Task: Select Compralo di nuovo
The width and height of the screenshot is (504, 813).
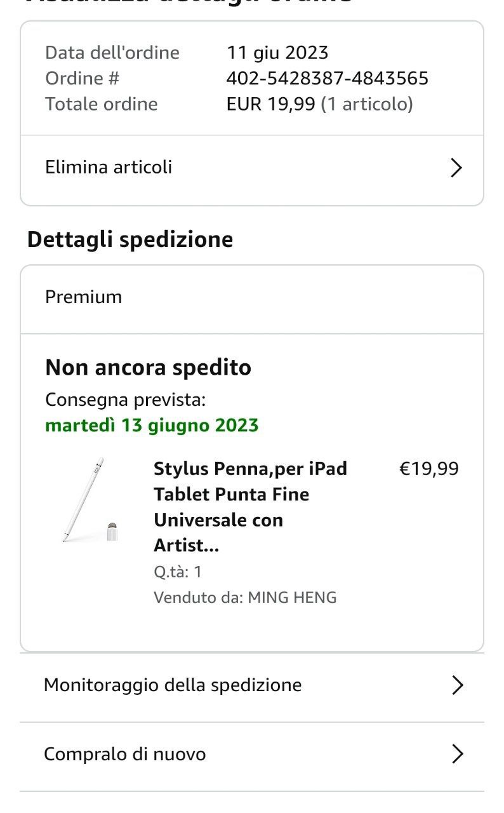Action: point(125,755)
